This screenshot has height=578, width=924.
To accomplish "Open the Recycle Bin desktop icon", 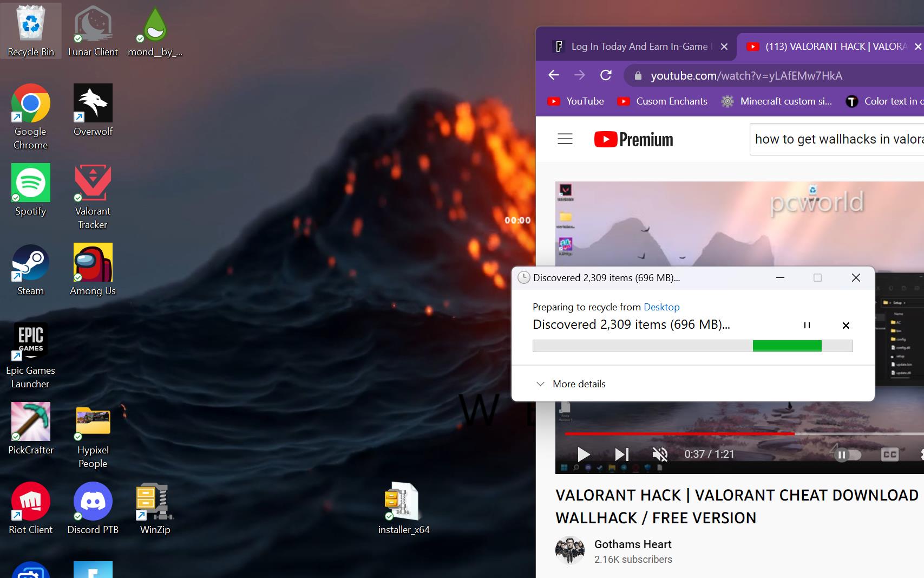I will tap(31, 31).
